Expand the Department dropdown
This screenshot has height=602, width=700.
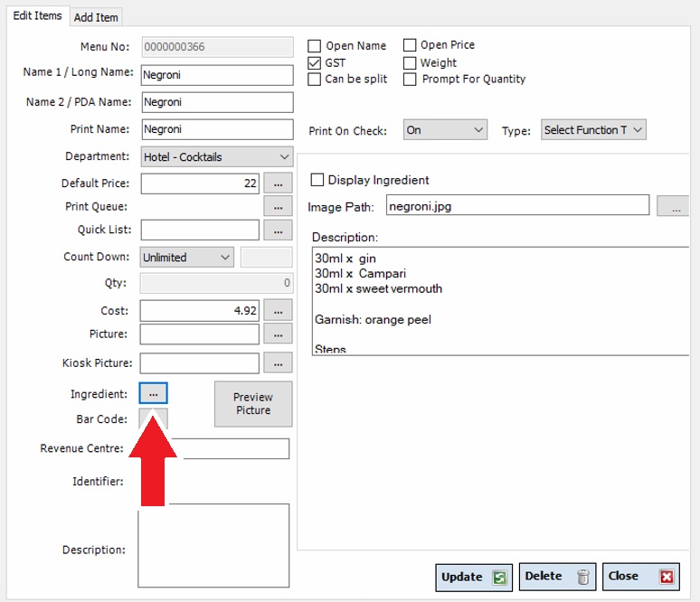click(x=217, y=157)
